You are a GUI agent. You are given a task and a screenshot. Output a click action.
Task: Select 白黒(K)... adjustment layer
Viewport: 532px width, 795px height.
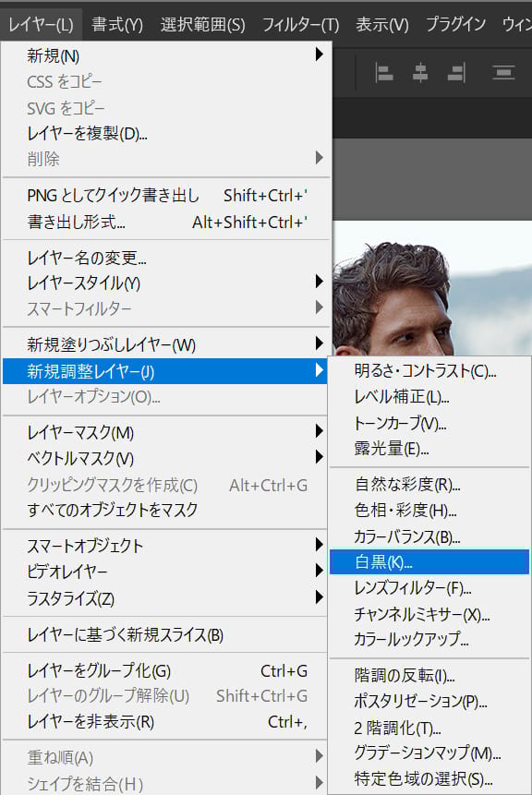[x=429, y=561]
